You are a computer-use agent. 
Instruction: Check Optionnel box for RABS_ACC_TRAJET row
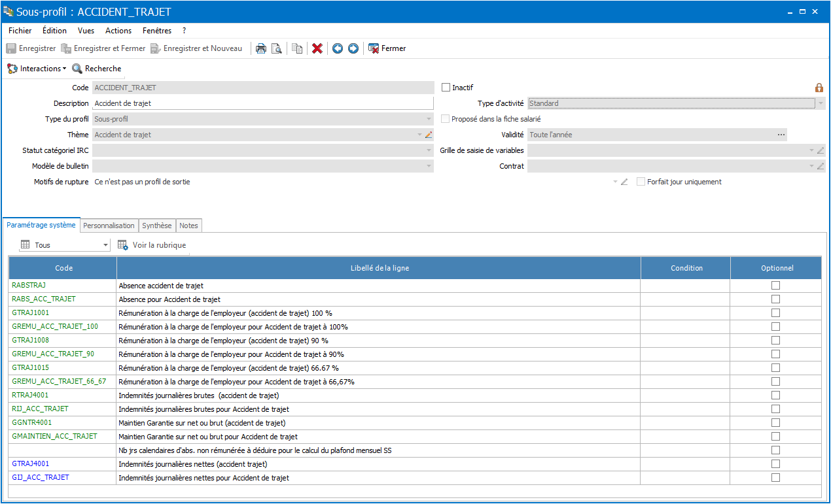(776, 299)
